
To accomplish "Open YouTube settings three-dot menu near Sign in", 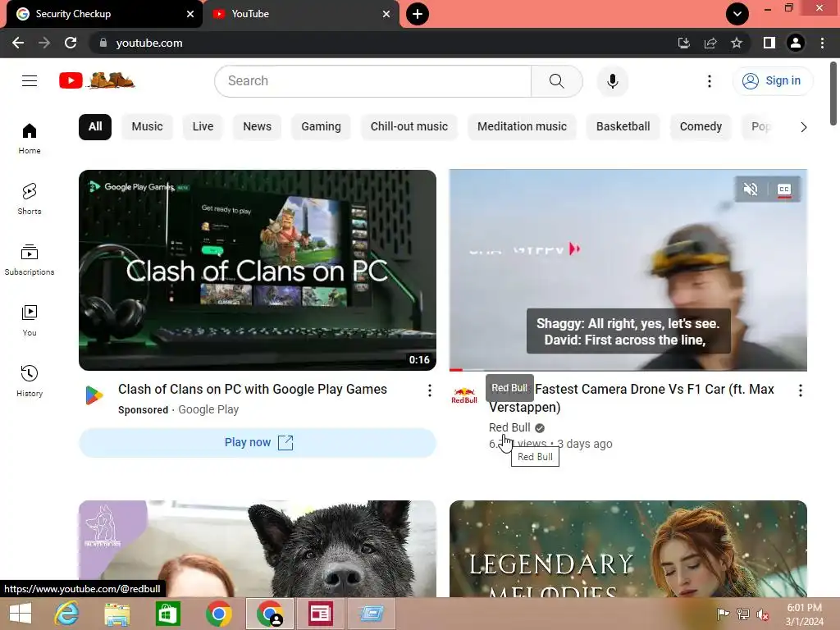I will pos(710,81).
